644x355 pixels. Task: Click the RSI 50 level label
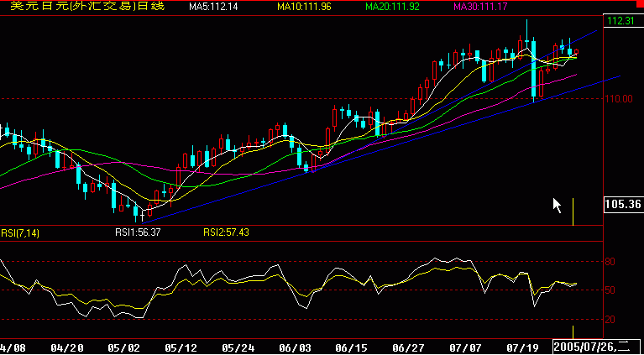click(x=610, y=290)
